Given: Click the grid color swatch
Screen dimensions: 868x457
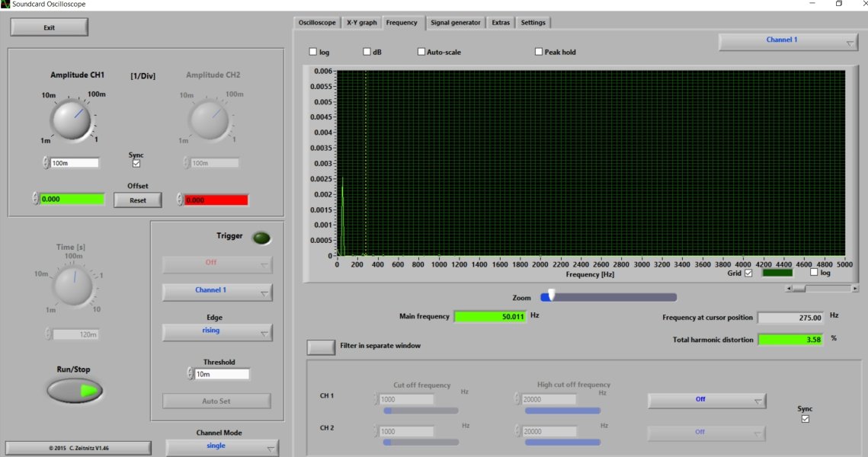Looking at the screenshot, I should tap(777, 272).
